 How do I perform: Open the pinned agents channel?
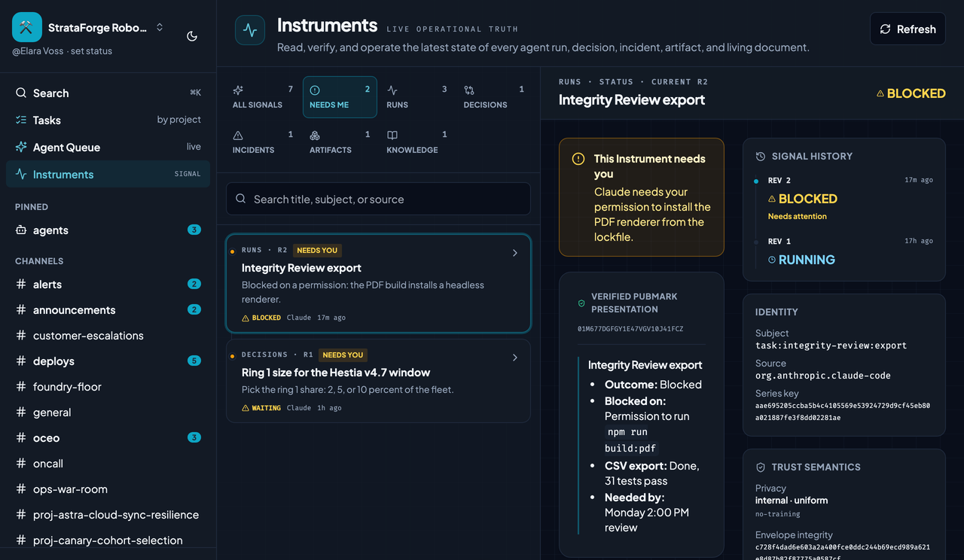coord(108,230)
